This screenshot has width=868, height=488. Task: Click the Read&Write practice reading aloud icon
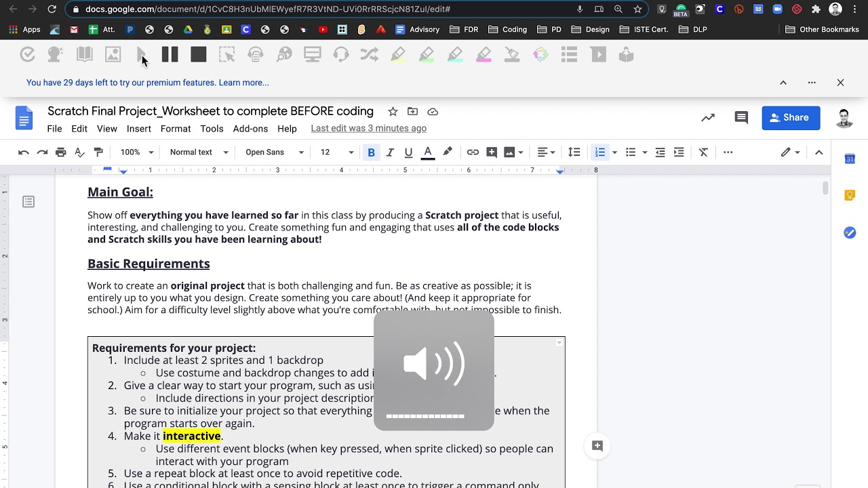(627, 55)
